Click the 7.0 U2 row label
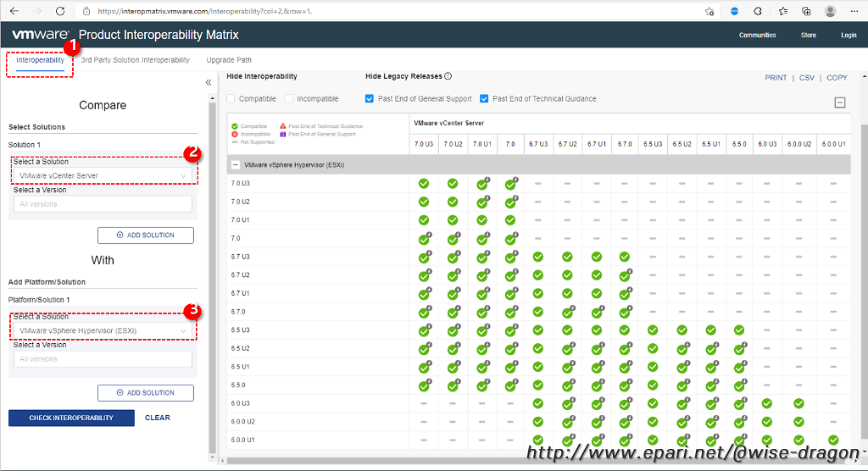Screen dimensions: 868x471 pyautogui.click(x=240, y=202)
